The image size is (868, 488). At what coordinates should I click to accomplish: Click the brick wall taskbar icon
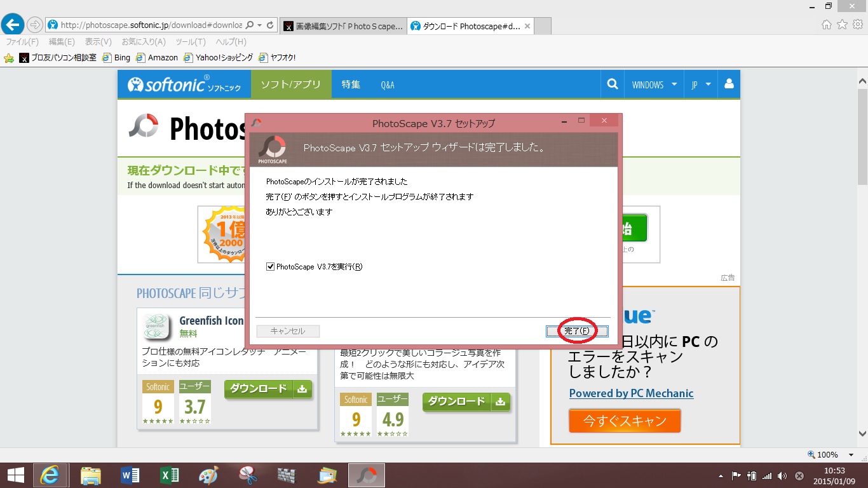pyautogui.click(x=287, y=475)
